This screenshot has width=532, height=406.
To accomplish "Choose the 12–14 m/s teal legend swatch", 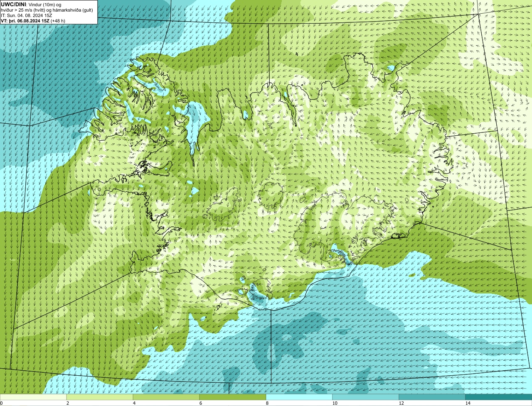I will (x=432, y=397).
